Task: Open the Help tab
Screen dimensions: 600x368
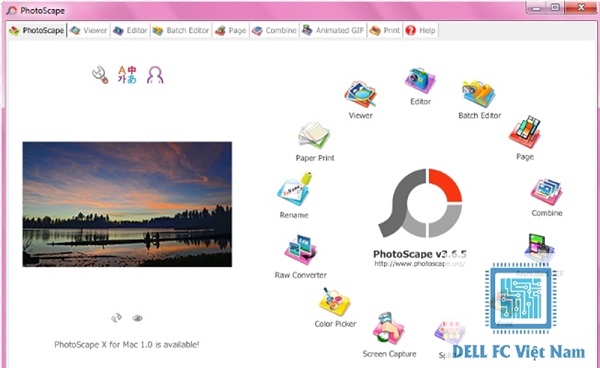Action: (x=421, y=30)
